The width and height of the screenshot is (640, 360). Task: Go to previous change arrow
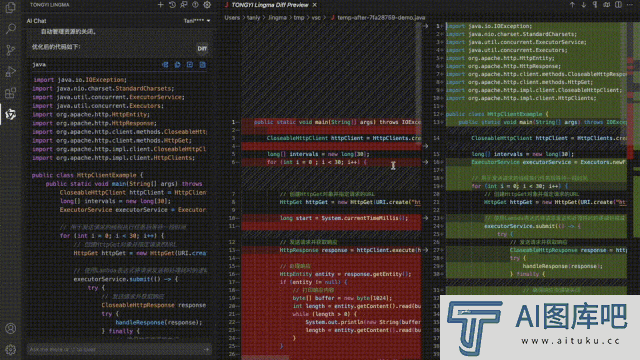pyautogui.click(x=572, y=5)
